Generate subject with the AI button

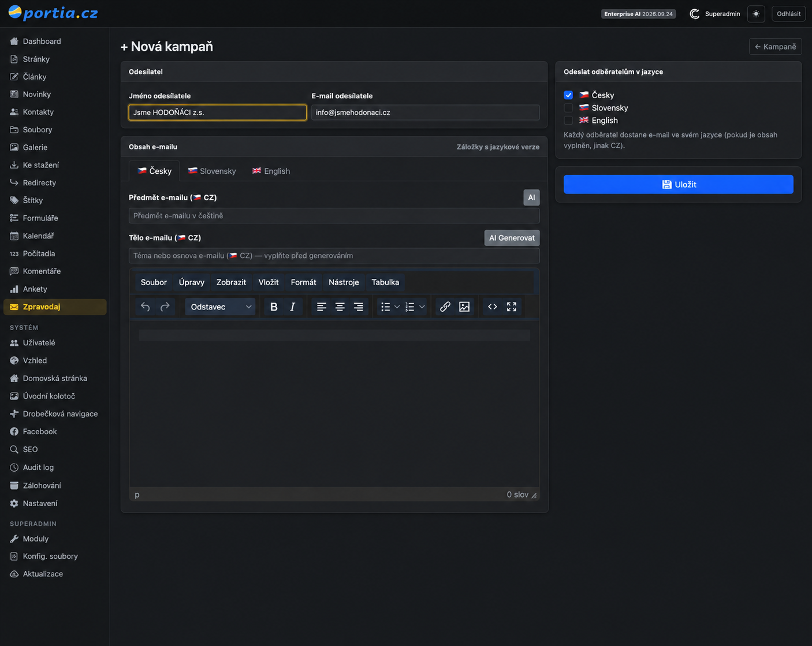(x=531, y=197)
